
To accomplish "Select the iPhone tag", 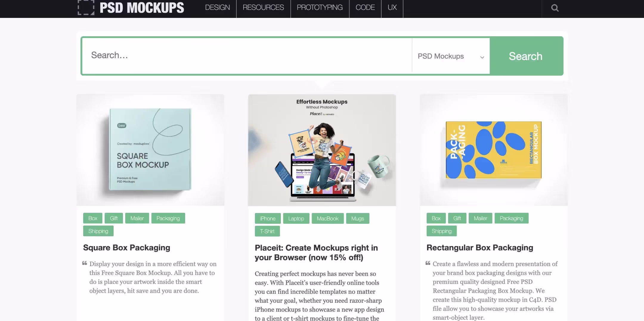I will 268,218.
